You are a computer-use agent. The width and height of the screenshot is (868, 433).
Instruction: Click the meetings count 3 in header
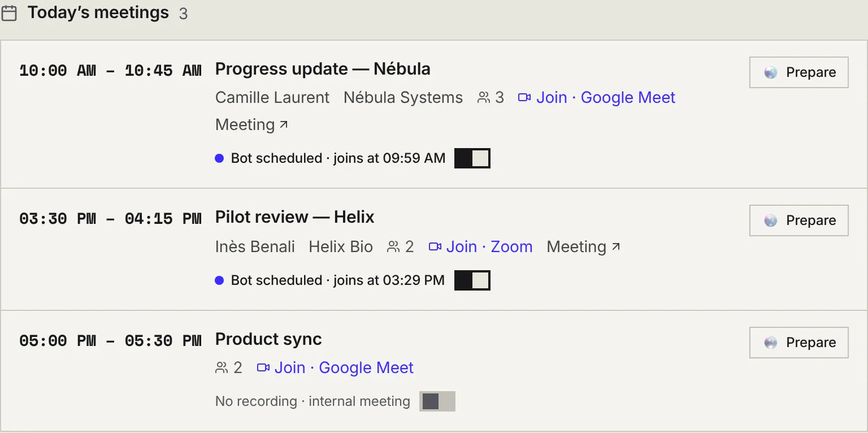tap(183, 14)
